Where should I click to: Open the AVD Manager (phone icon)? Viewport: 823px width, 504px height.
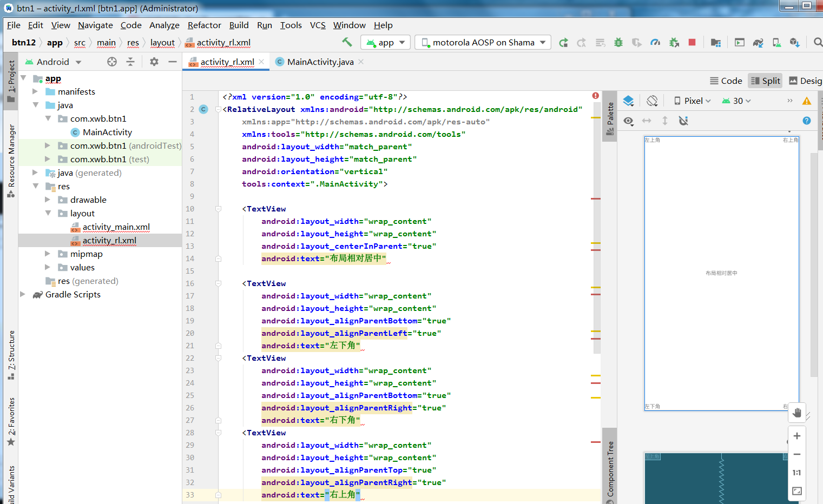(x=776, y=42)
